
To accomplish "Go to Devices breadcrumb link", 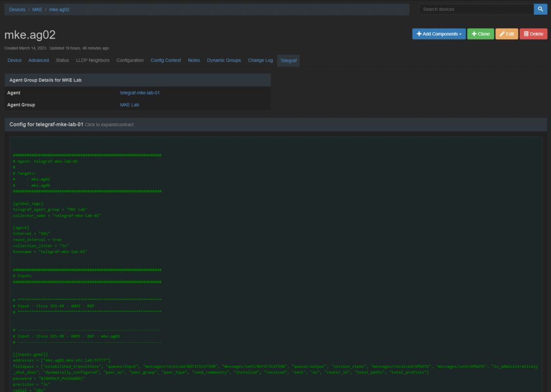I will [17, 10].
